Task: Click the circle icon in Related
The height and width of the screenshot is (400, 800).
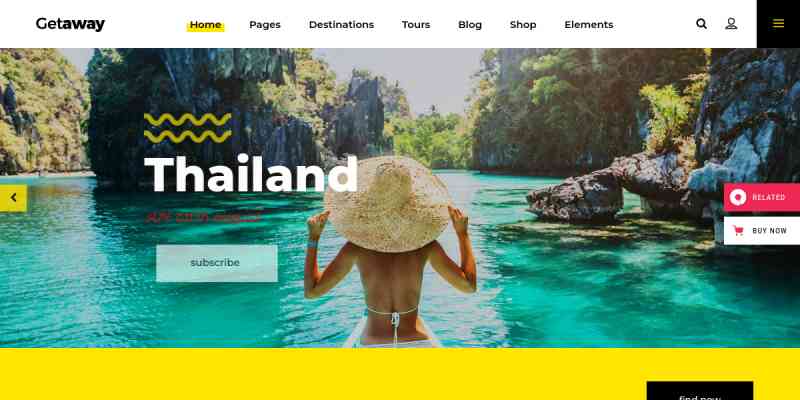Action: pos(738,197)
